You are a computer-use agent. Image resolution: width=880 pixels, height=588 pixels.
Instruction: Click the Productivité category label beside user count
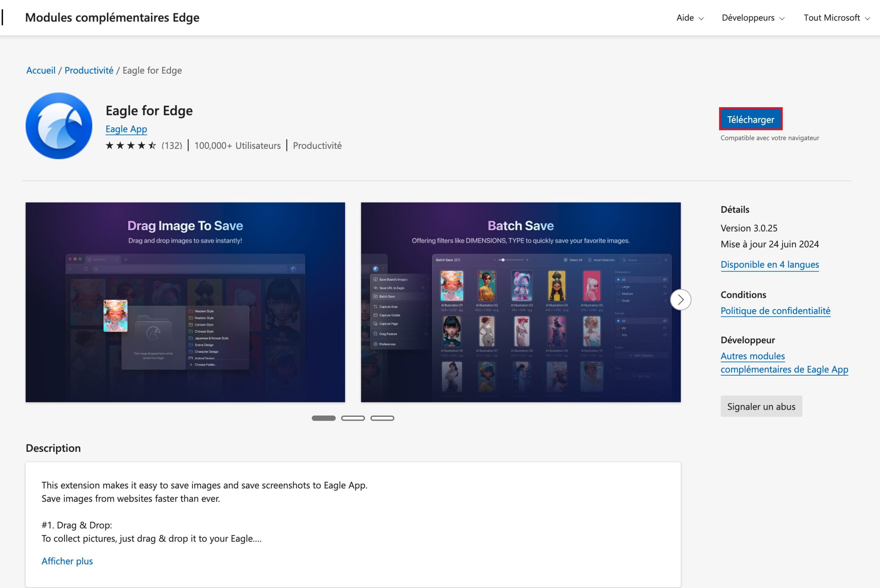[317, 145]
